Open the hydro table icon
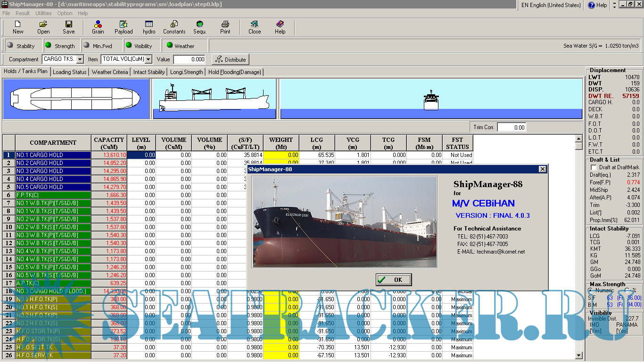644x362 pixels. tap(149, 24)
